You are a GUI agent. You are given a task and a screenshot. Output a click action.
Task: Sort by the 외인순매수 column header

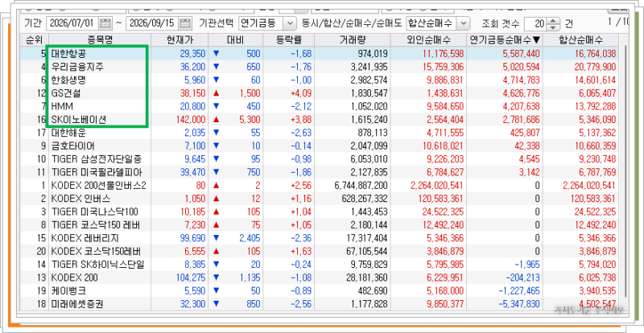(x=428, y=40)
